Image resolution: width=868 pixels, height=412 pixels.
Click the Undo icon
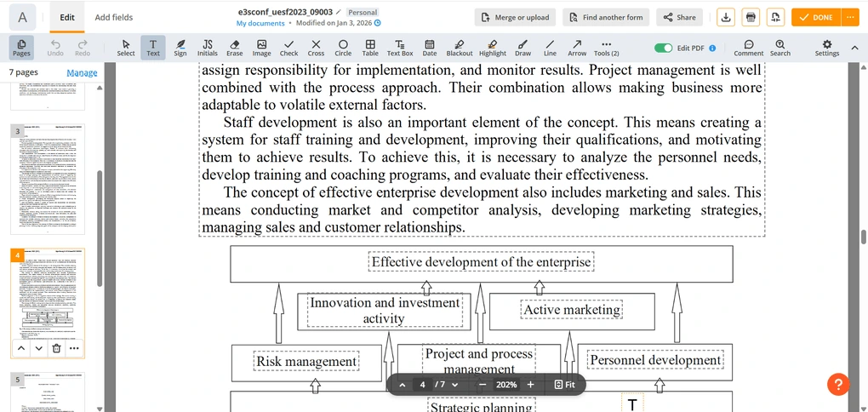click(55, 48)
